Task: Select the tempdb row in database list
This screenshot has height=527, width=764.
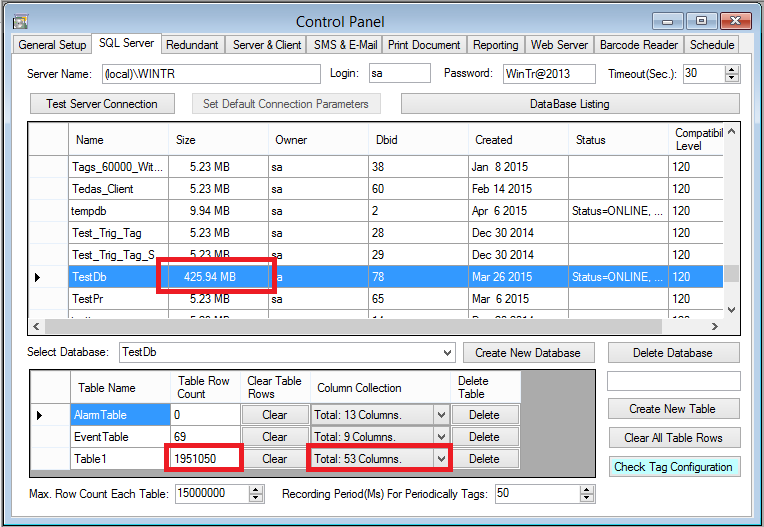Action: coord(117,211)
